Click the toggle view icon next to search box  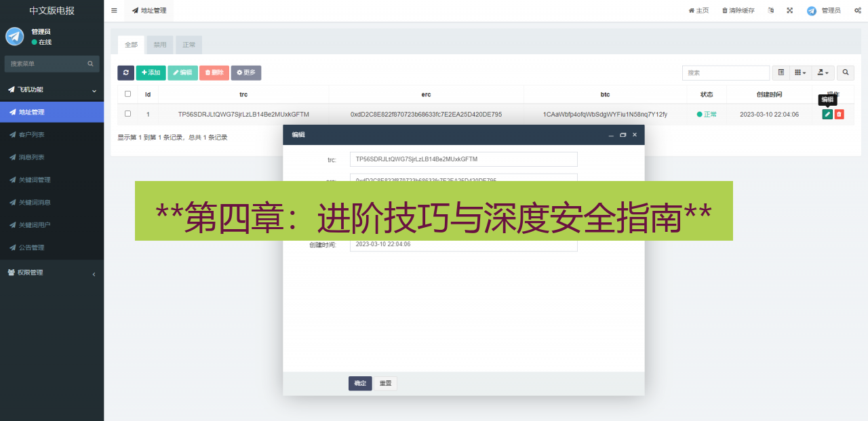(781, 73)
